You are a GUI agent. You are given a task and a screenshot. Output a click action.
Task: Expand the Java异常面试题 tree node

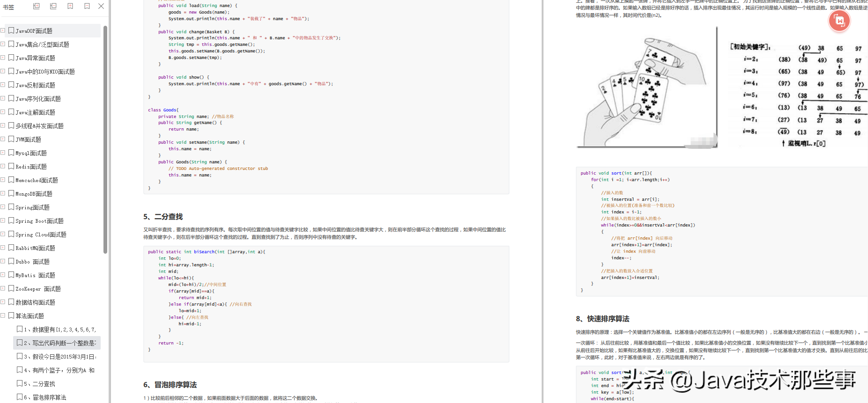click(3, 58)
